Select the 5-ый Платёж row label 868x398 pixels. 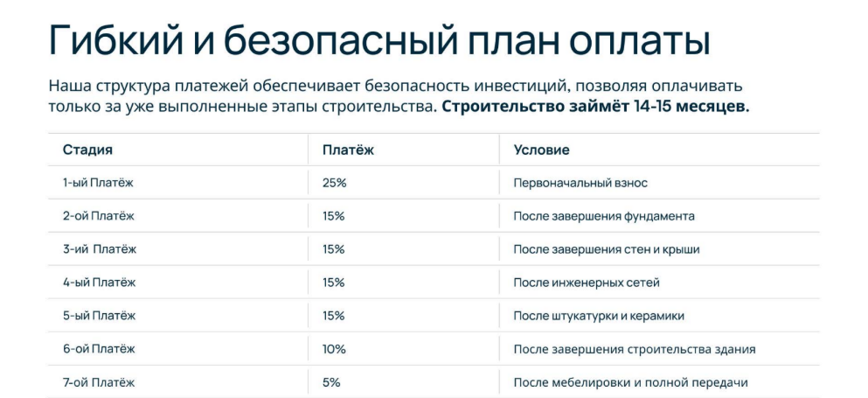[x=99, y=316]
